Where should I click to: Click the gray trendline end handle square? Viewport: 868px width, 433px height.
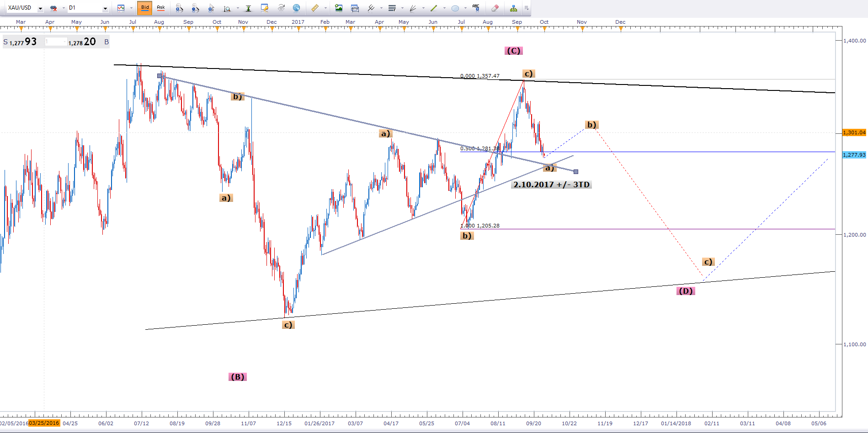pos(576,172)
